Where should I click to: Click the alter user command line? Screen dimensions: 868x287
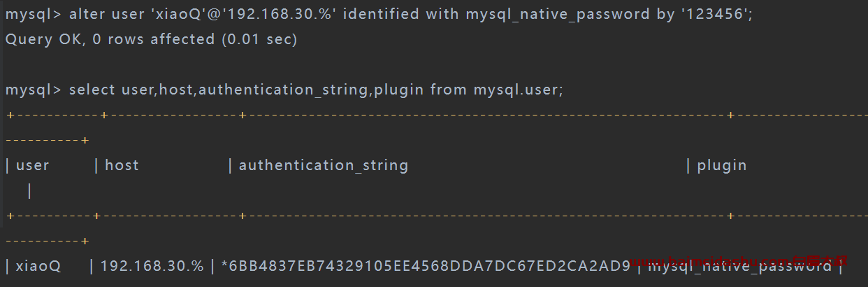pyautogui.click(x=379, y=14)
